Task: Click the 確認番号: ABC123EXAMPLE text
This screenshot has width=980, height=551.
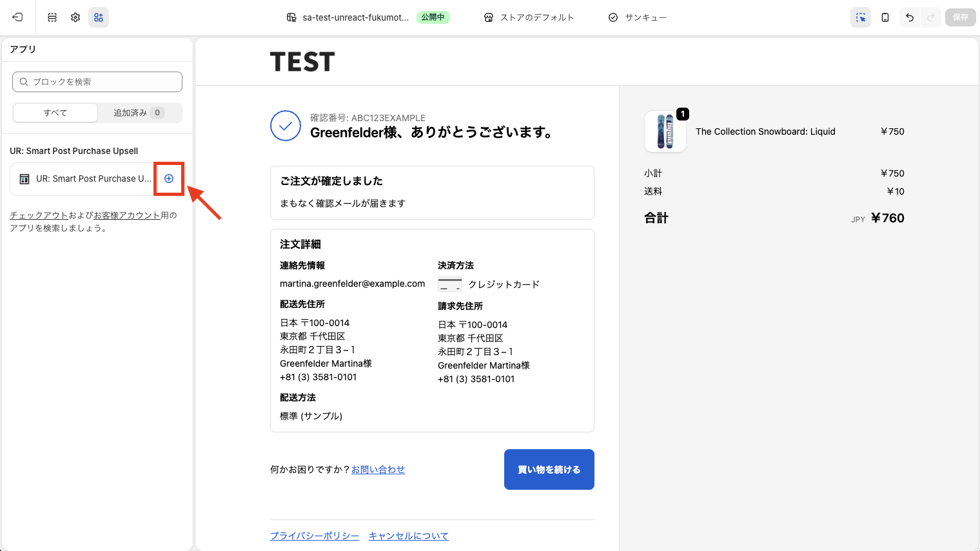Action: click(367, 118)
